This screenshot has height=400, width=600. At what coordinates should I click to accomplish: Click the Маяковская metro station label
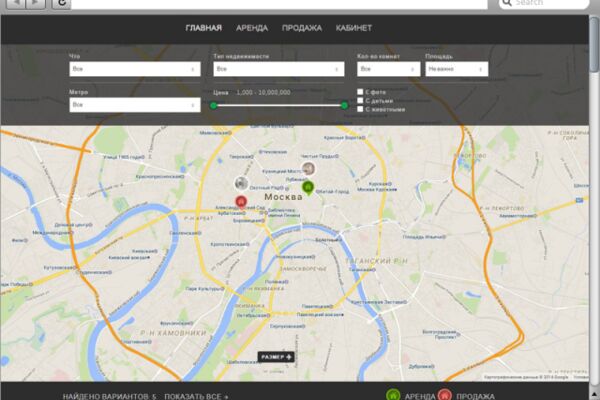[215, 133]
